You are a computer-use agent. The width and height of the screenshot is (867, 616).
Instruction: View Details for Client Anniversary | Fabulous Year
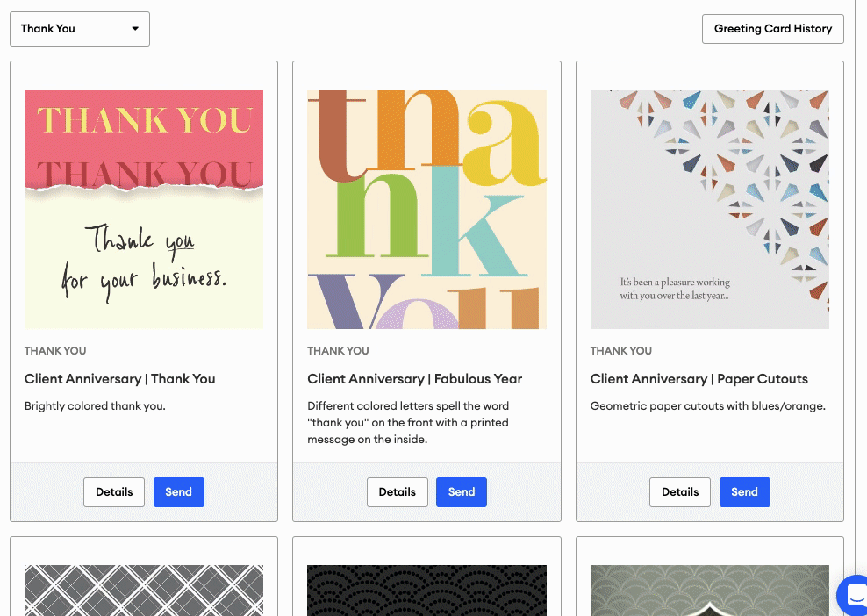pos(397,492)
